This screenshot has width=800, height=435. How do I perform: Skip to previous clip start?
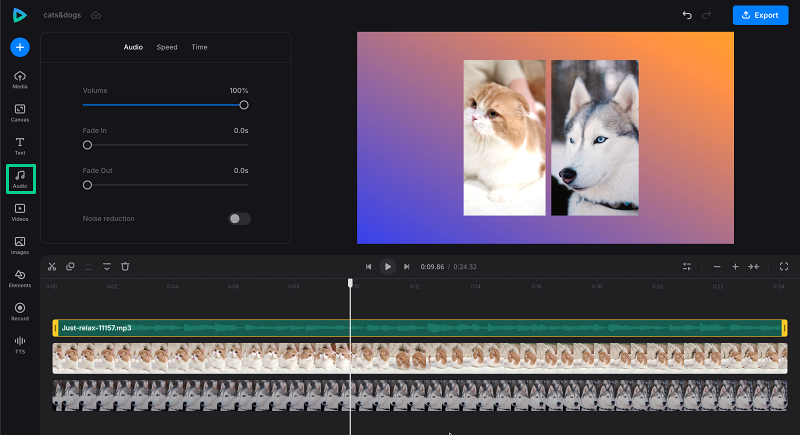(x=368, y=267)
